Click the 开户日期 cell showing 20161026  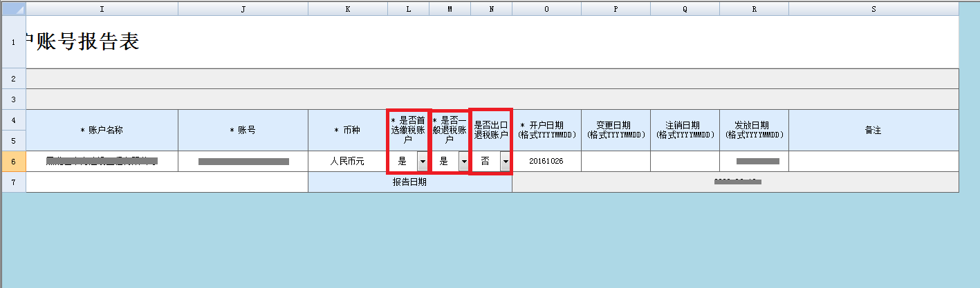pyautogui.click(x=546, y=161)
